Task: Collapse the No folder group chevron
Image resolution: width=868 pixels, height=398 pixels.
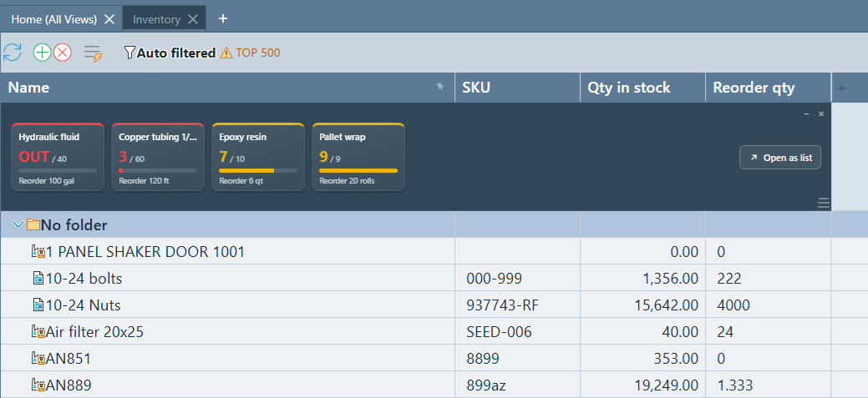Action: [18, 224]
